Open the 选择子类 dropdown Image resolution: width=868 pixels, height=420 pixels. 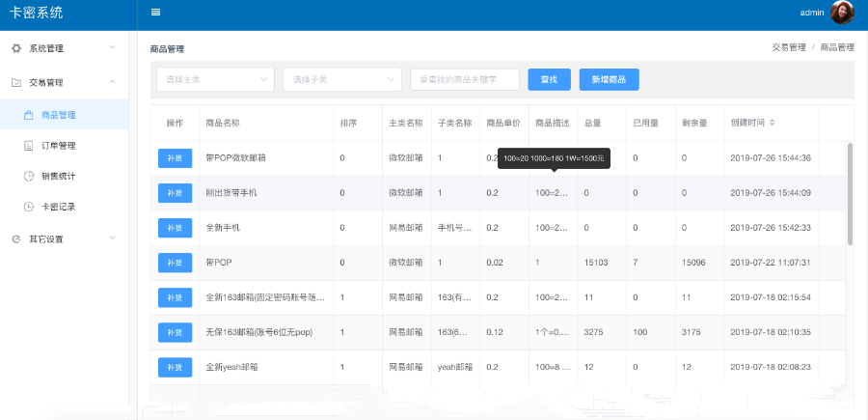click(341, 79)
